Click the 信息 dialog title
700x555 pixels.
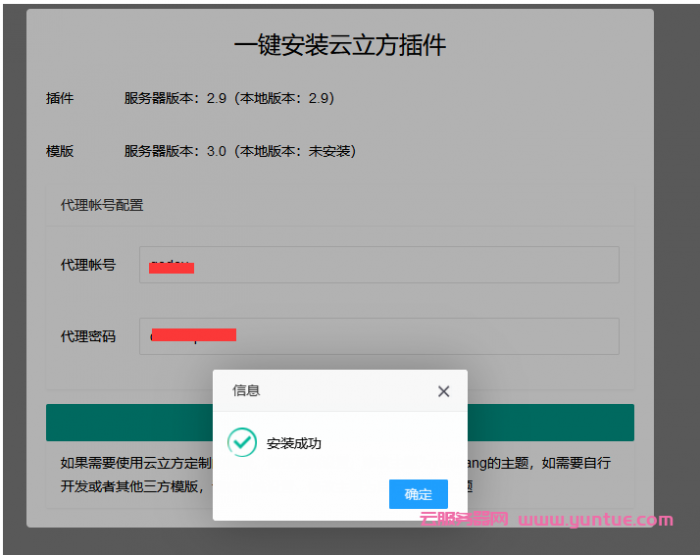(x=246, y=391)
